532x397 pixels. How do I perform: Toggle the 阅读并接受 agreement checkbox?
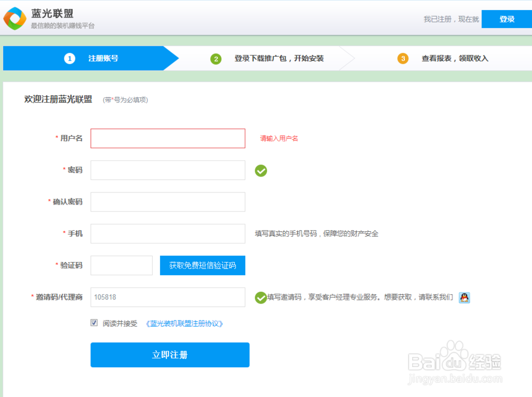coord(94,323)
